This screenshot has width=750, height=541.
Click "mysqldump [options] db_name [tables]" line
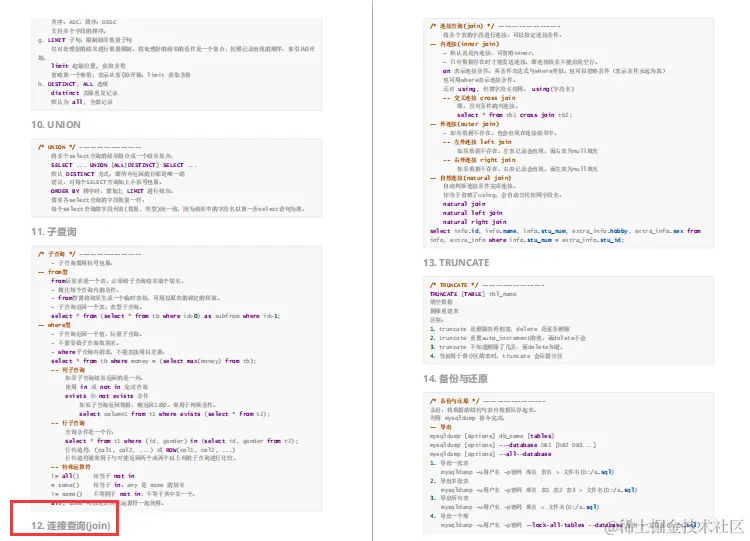492,436
